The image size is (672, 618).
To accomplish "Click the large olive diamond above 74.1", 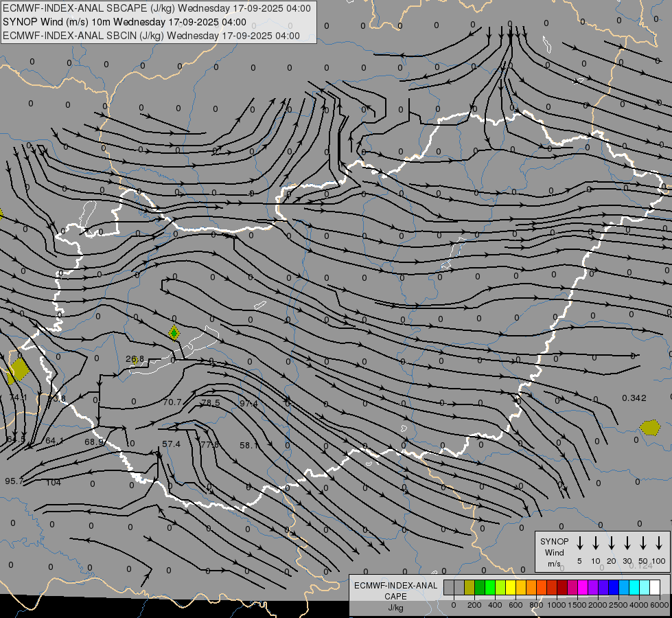I will point(19,369).
